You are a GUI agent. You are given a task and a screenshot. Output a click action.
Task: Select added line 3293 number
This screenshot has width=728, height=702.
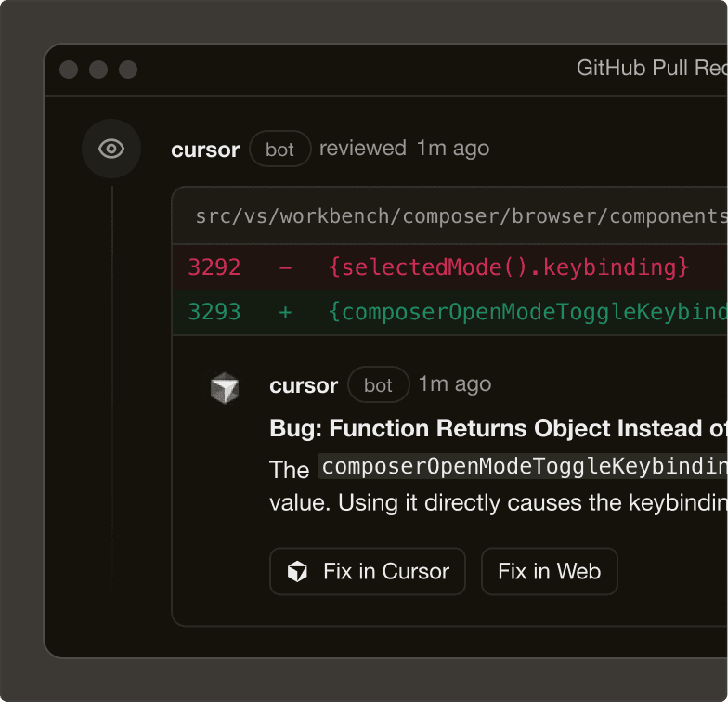pyautogui.click(x=214, y=312)
